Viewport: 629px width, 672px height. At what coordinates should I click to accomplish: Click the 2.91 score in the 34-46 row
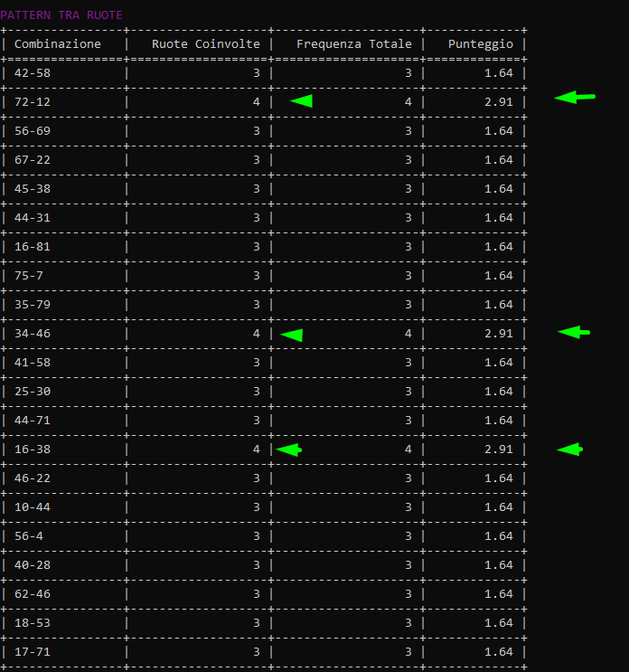(499, 334)
